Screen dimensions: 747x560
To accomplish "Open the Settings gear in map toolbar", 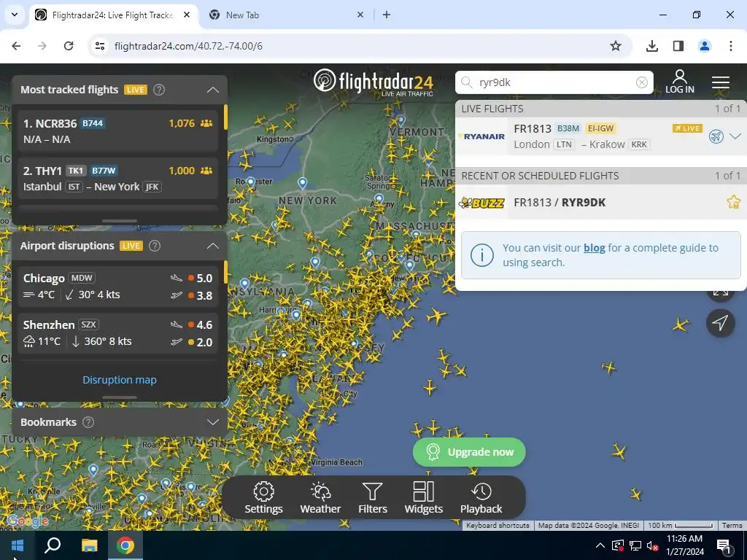I will point(263,498).
